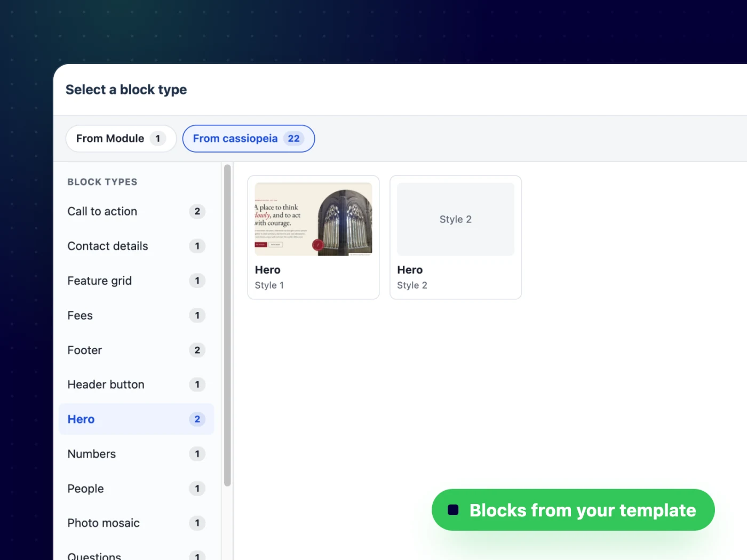Pick Photo mosaic block type
747x560 pixels.
click(x=137, y=523)
